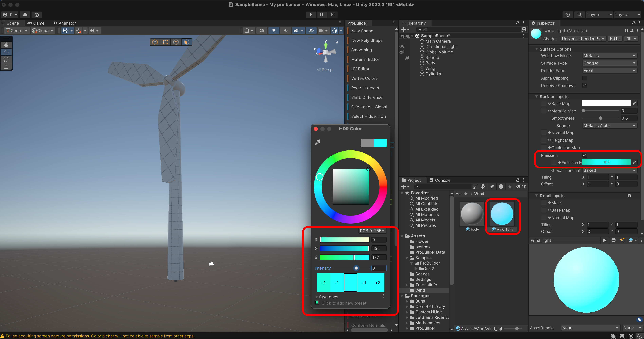Viewport: 644px width, 339px height.
Task: Toggle the scene lighting bulb icon
Action: [x=274, y=31]
